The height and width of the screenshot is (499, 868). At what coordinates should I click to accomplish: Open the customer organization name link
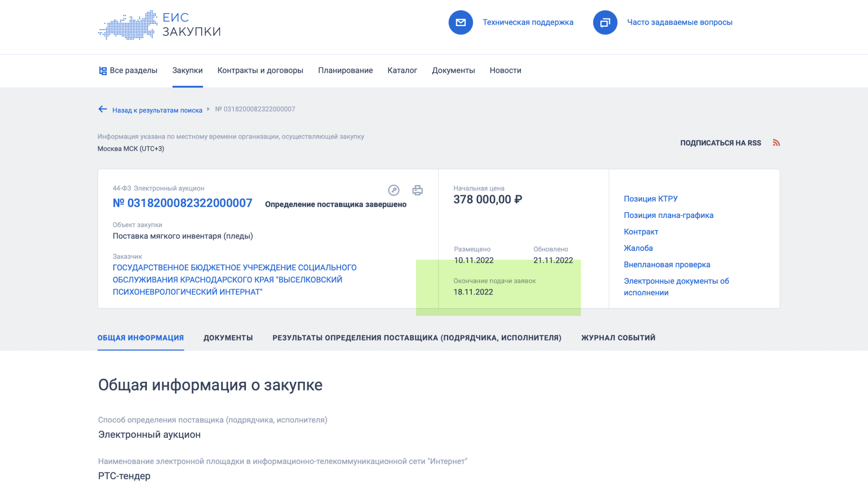(234, 280)
